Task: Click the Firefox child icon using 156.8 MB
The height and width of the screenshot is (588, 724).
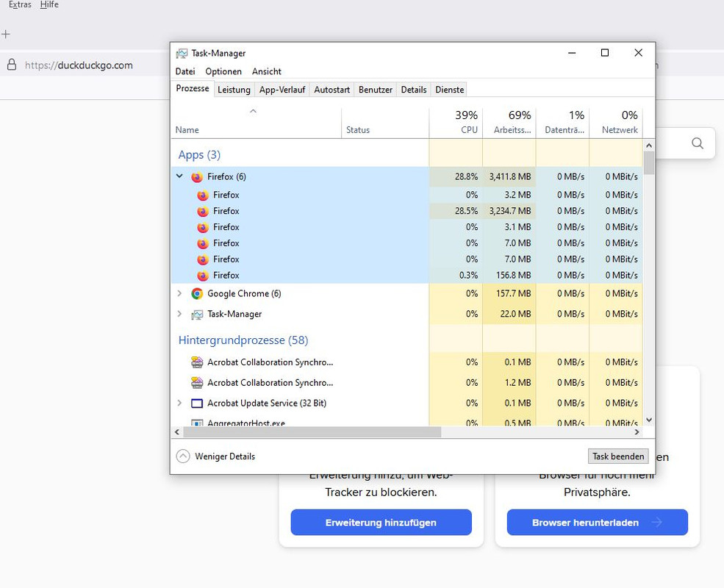Action: coord(203,276)
